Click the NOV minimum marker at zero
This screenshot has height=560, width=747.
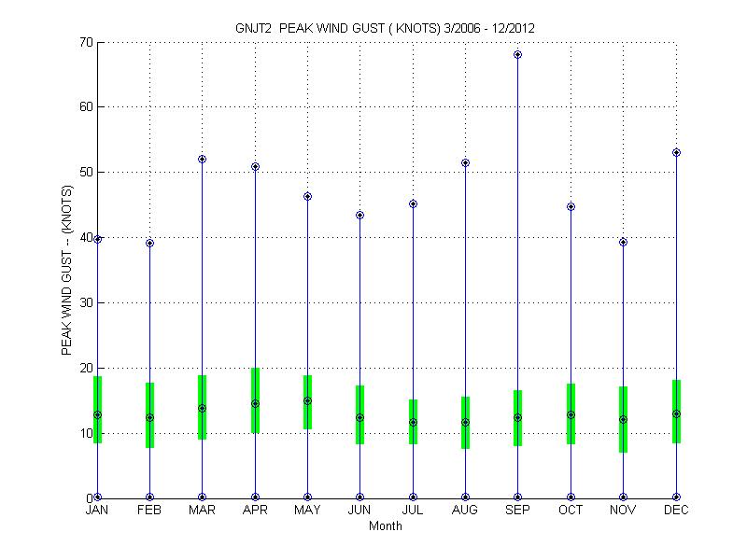pyautogui.click(x=623, y=497)
